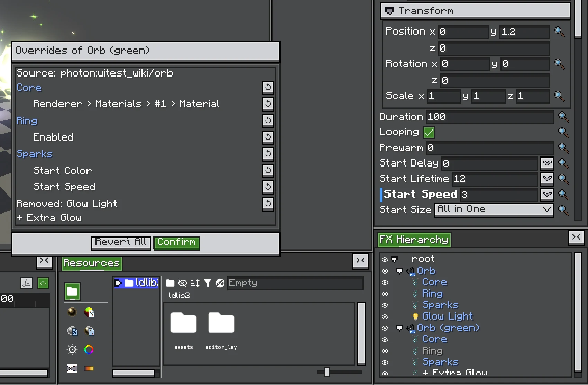Toggle visibility of Orb (green) node

coord(385,328)
